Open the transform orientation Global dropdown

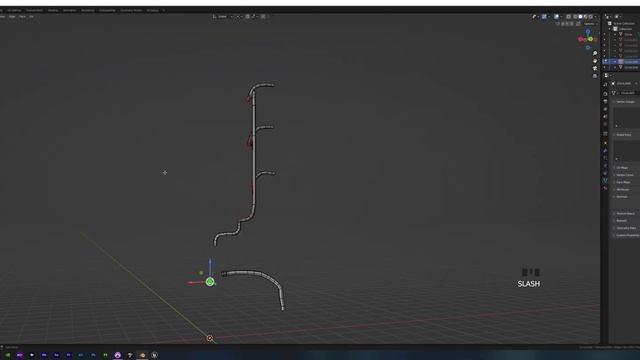[223, 17]
